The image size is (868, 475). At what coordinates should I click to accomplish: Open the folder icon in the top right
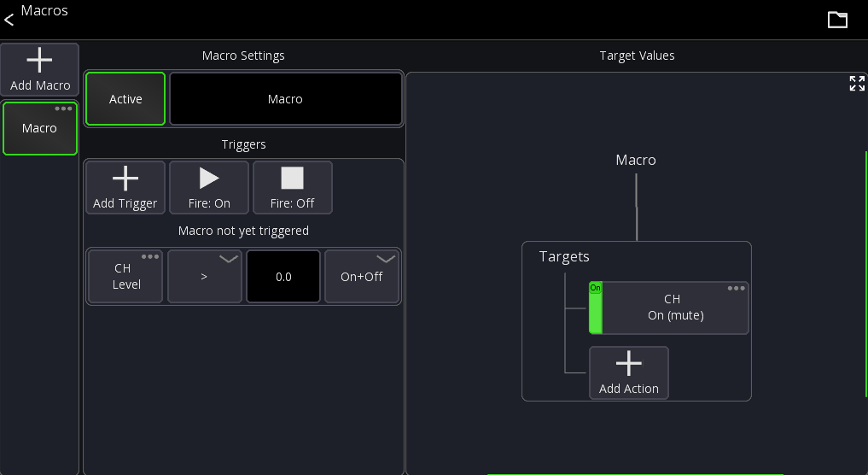click(x=837, y=20)
